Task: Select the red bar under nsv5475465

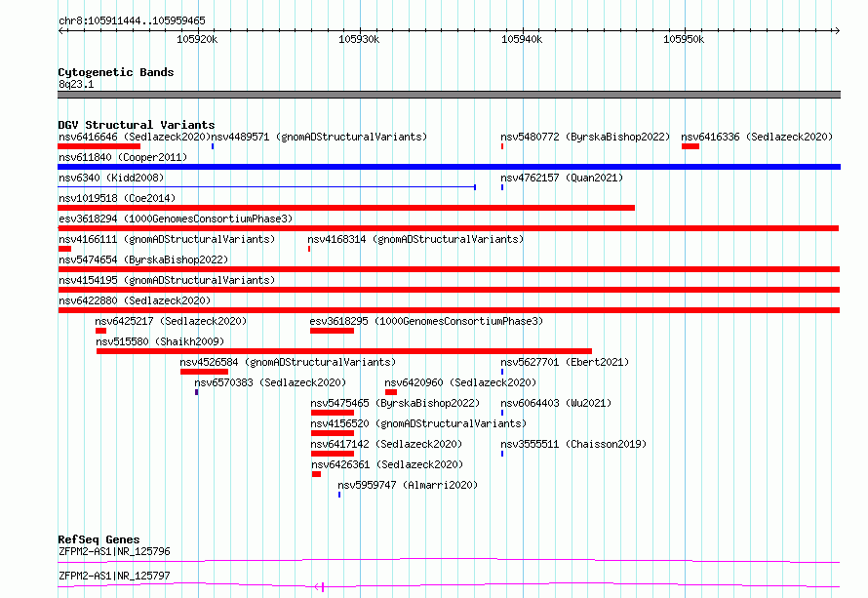Action: 333,413
